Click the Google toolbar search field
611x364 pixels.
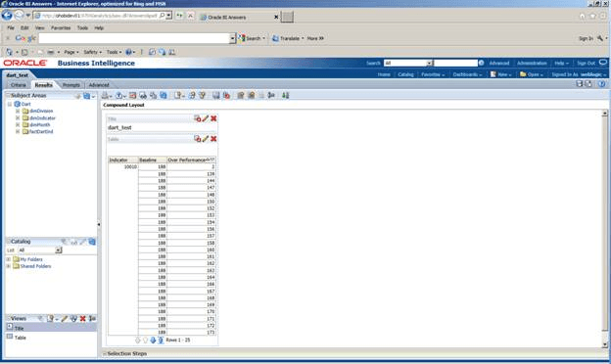134,38
